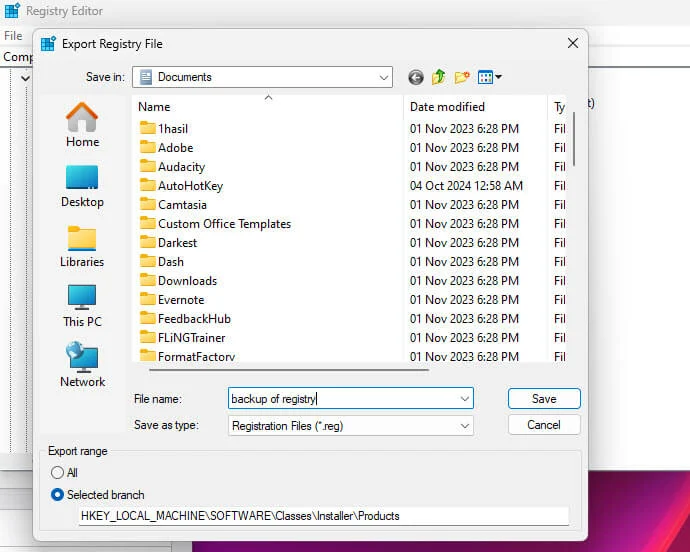690x552 pixels.
Task: Sort by the Name column header
Action: pyautogui.click(x=267, y=107)
